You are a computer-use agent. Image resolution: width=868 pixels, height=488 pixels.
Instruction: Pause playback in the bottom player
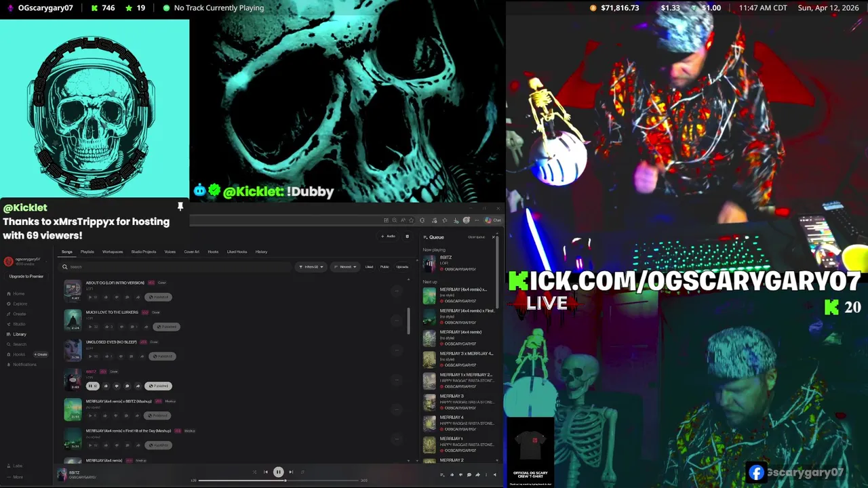pos(279,472)
